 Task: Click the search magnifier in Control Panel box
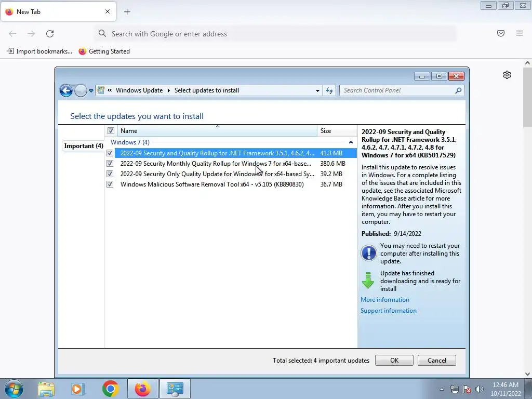tap(458, 90)
